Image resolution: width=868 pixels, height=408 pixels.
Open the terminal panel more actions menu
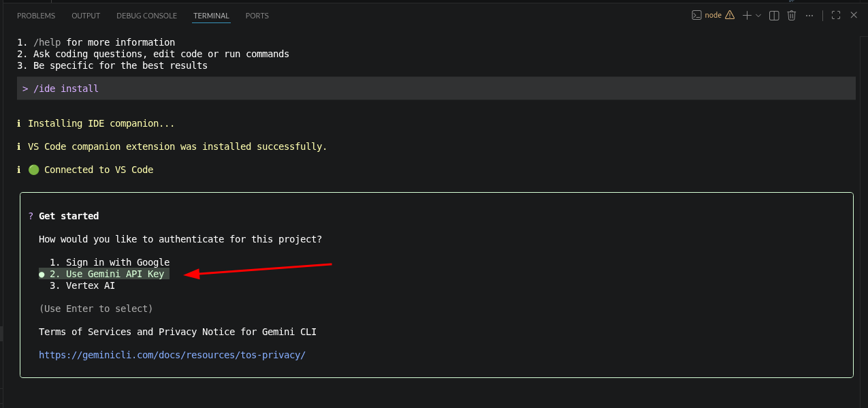[x=809, y=15]
